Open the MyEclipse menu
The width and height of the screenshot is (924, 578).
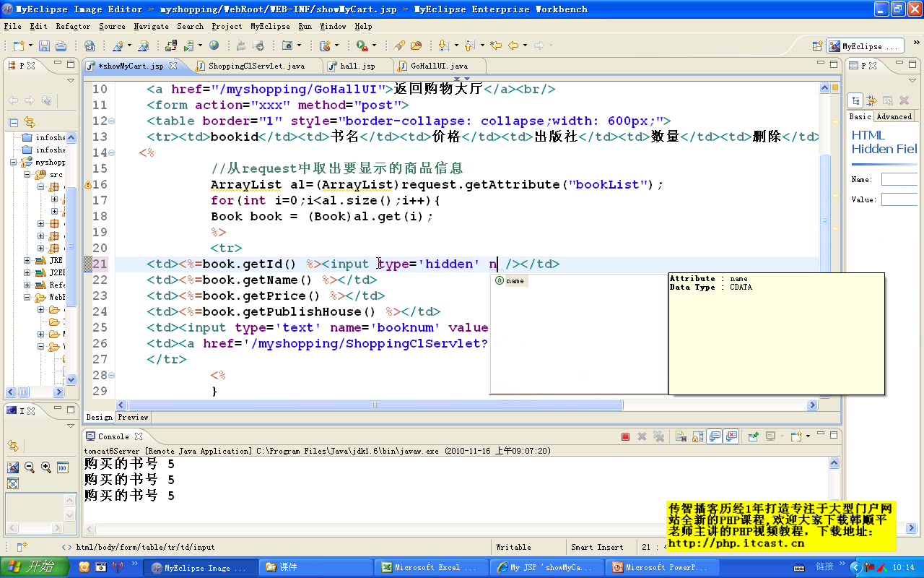click(x=270, y=26)
